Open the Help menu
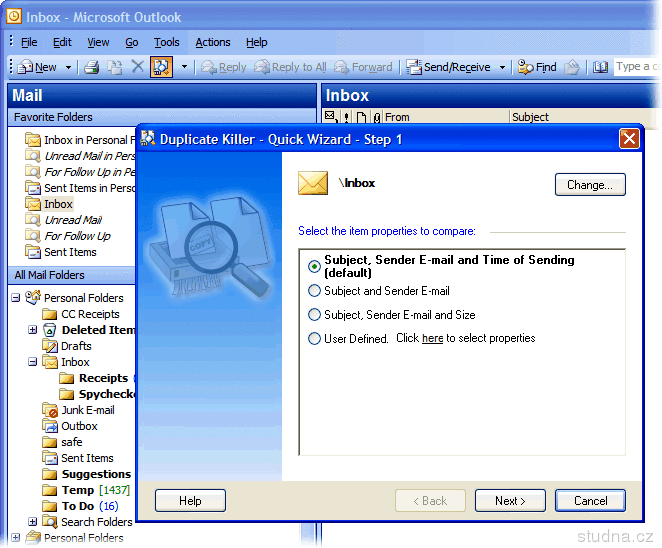The width and height of the screenshot is (662, 548). click(x=256, y=42)
